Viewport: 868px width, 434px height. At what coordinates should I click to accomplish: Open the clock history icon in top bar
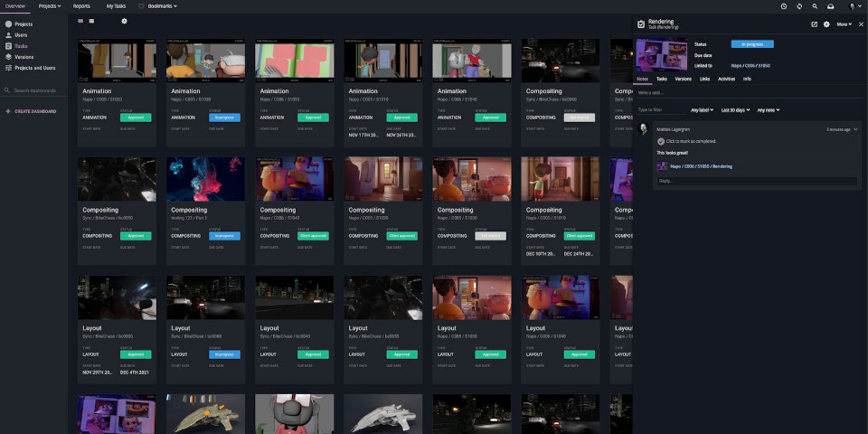[784, 6]
